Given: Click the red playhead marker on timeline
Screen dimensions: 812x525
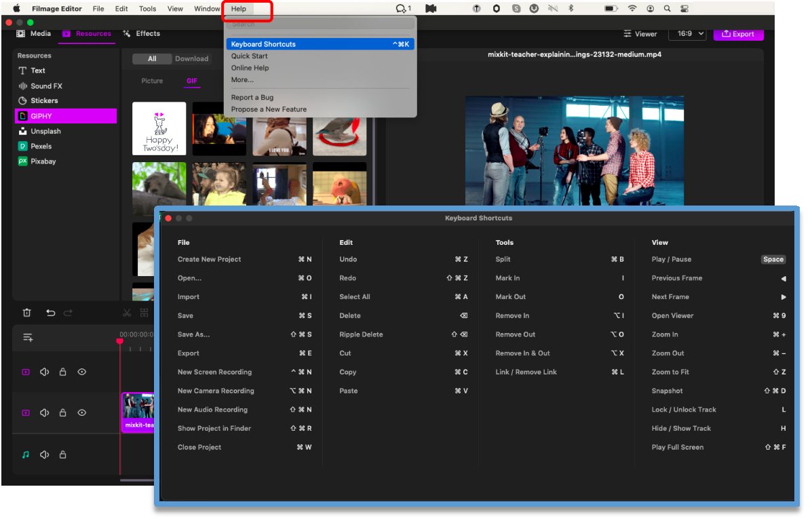Looking at the screenshot, I should coord(120,341).
